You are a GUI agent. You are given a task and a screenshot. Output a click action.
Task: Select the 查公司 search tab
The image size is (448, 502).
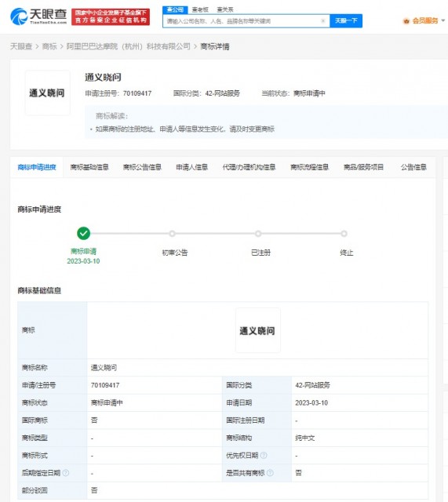[x=175, y=9]
